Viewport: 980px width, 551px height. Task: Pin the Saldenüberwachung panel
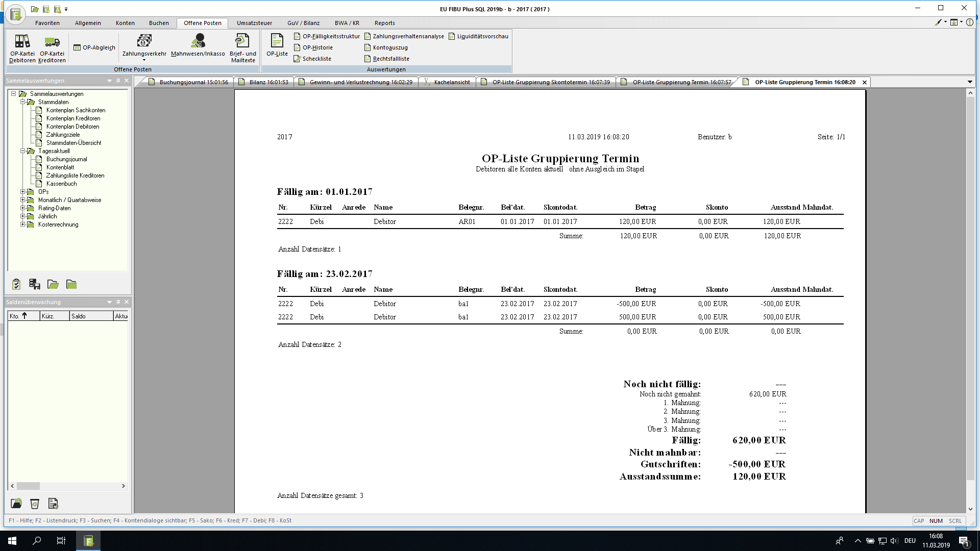pos(118,302)
